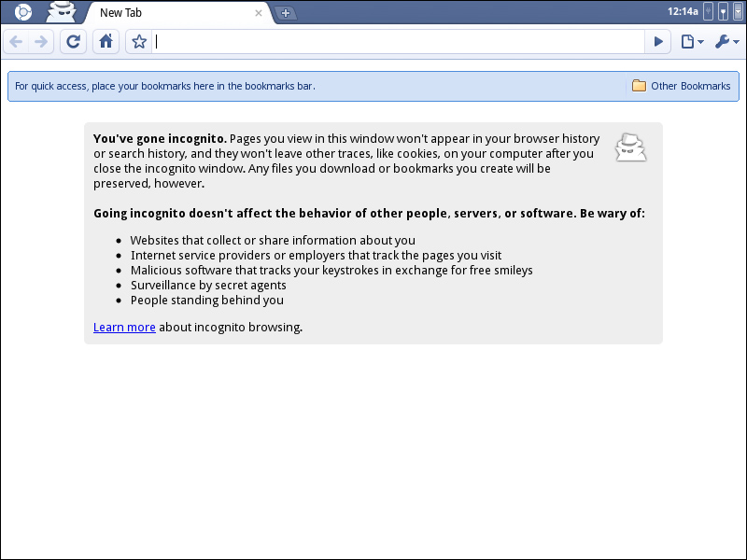Click the back navigation arrow
The image size is (747, 560).
click(15, 41)
